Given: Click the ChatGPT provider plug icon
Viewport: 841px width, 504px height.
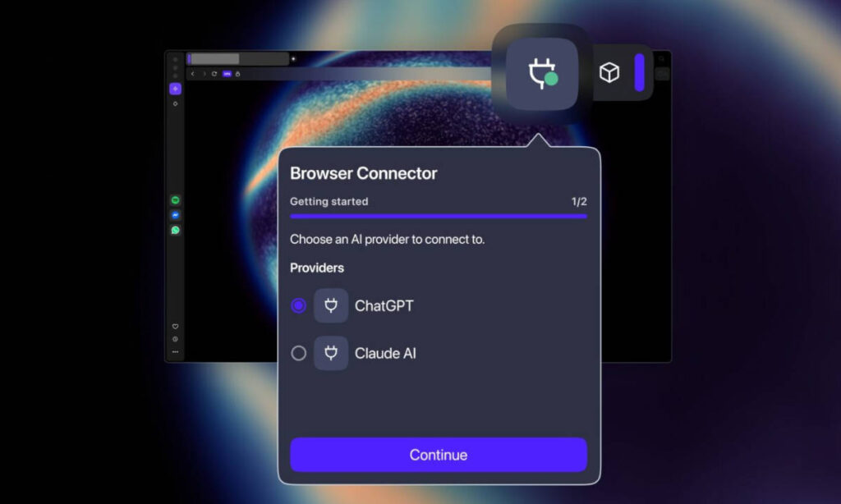Looking at the screenshot, I should click(x=331, y=305).
